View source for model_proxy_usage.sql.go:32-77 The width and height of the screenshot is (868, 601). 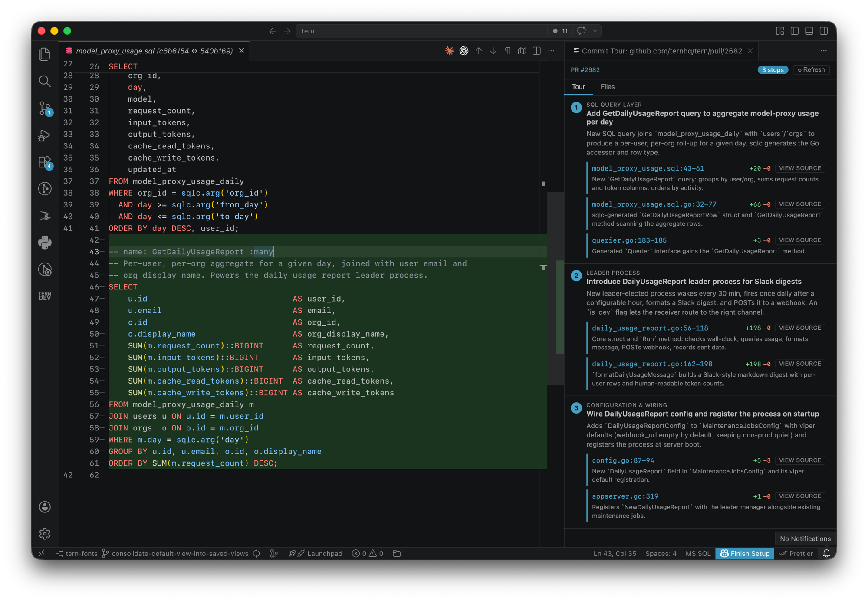point(799,204)
